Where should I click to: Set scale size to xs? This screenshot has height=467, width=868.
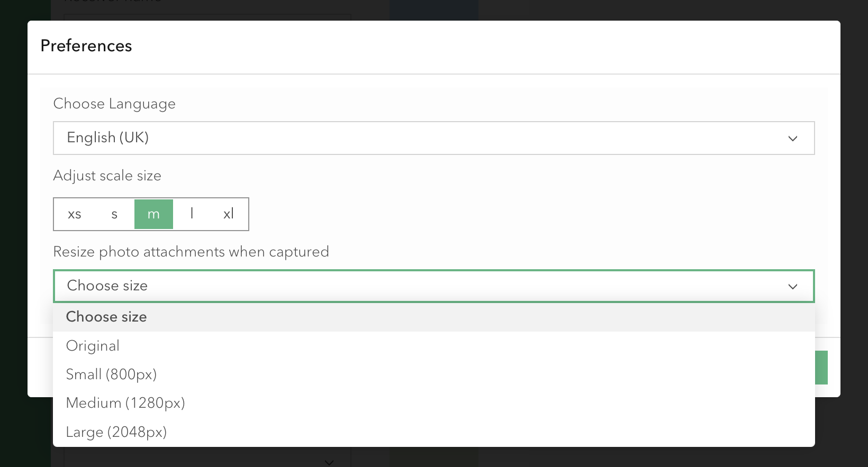[x=74, y=214]
